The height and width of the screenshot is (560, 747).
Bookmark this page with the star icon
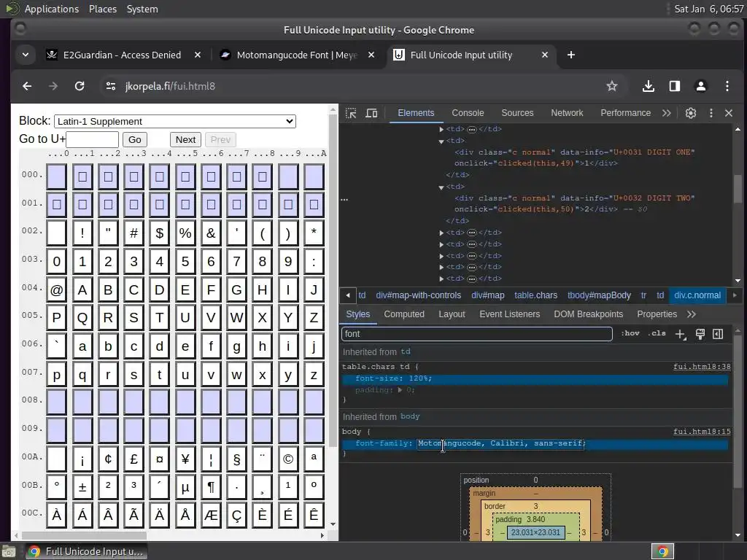(x=612, y=86)
